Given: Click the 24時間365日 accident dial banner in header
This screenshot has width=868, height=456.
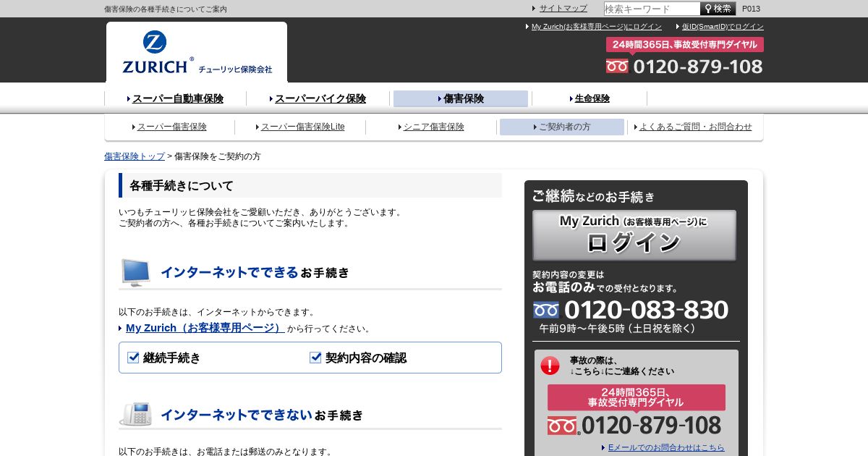Looking at the screenshot, I should pos(684,45).
